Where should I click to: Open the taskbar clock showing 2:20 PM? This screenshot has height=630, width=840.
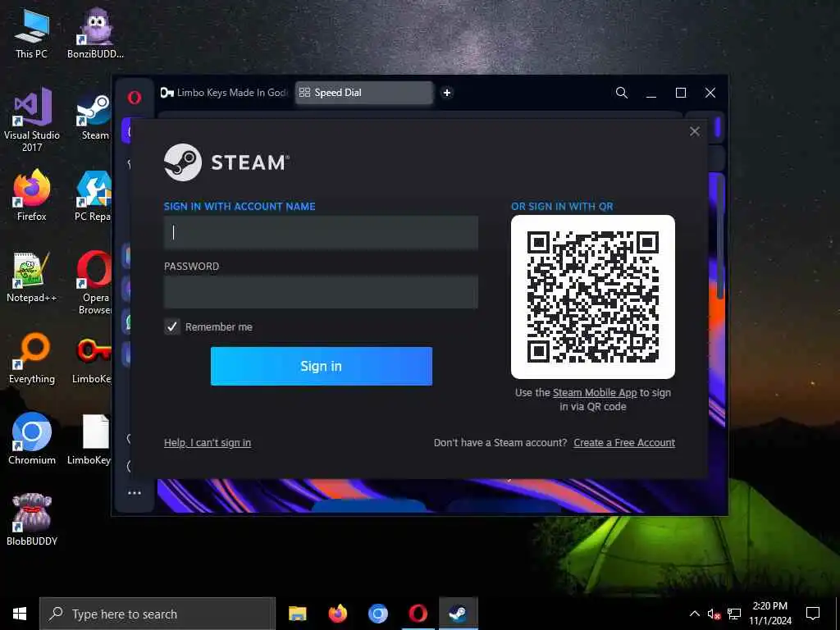[x=769, y=614]
